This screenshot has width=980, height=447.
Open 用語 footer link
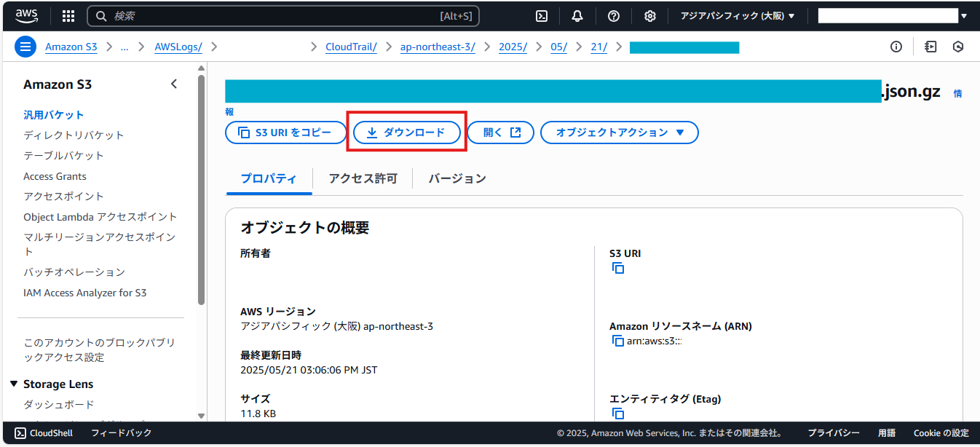pos(887,433)
